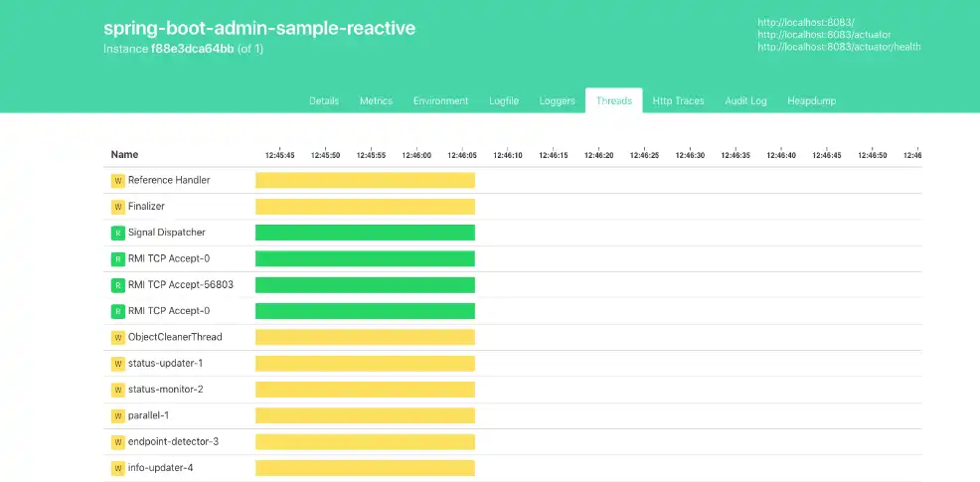Click the W state badge for parallel-1
980x482 pixels.
(118, 416)
